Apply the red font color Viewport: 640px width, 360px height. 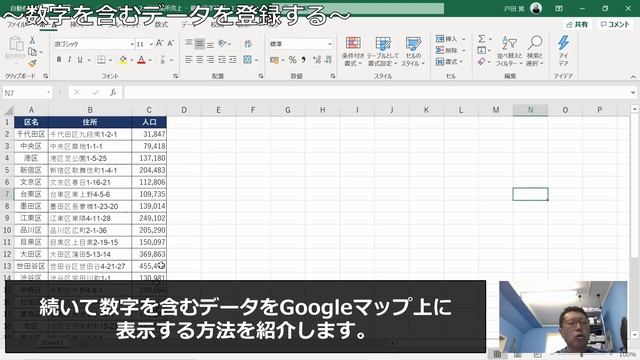141,60
